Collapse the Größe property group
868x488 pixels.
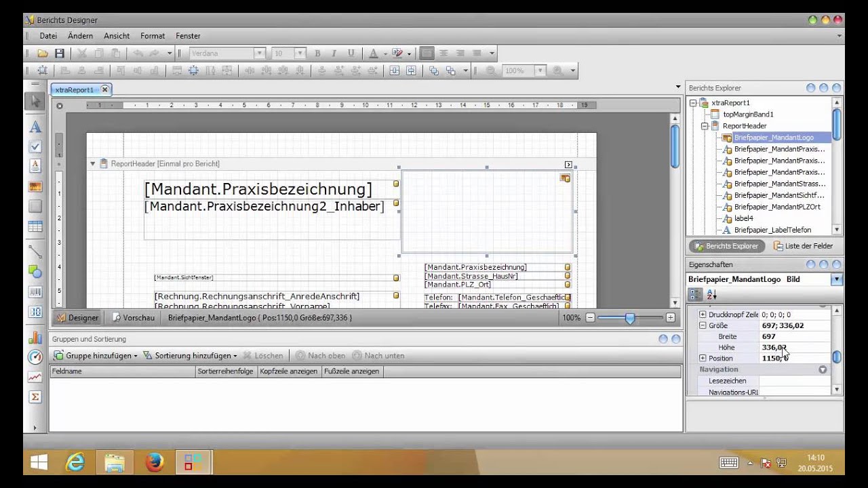click(703, 325)
